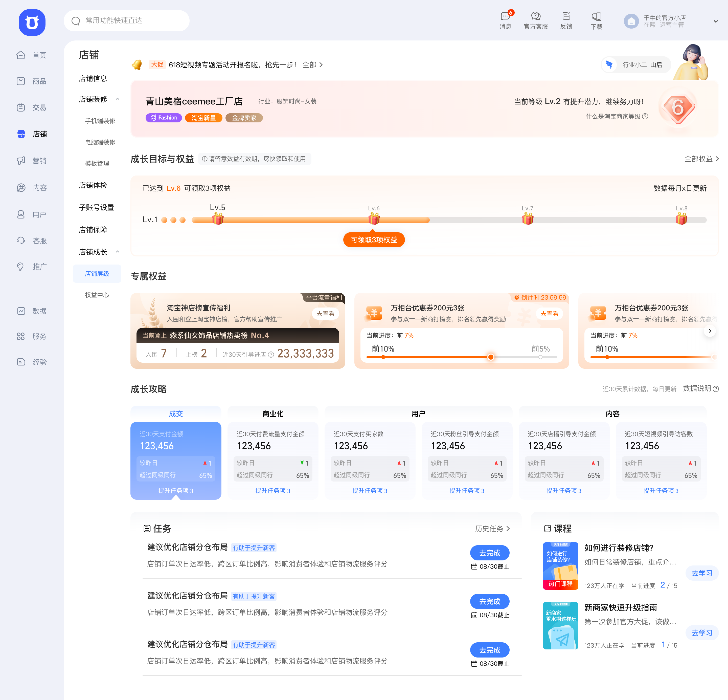Open the 首页 home sidebar icon

click(21, 55)
